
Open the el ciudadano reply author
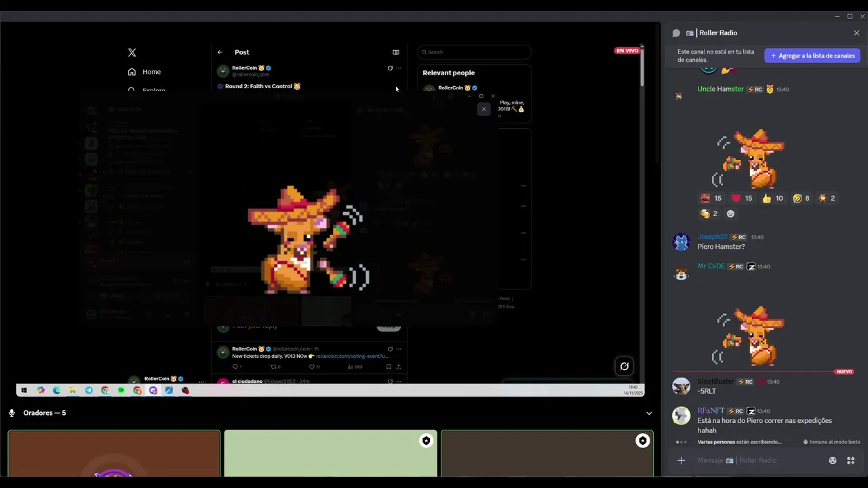(247, 381)
